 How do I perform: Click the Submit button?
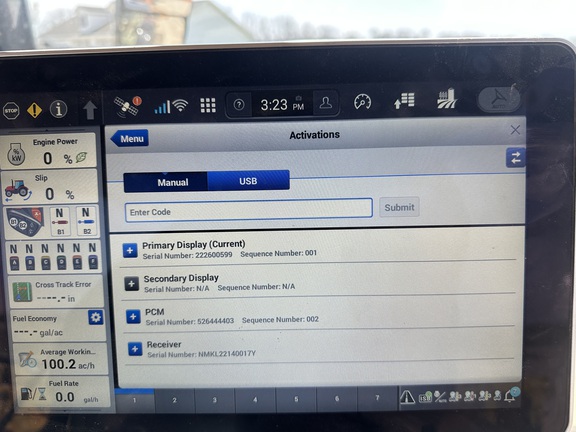tap(399, 207)
